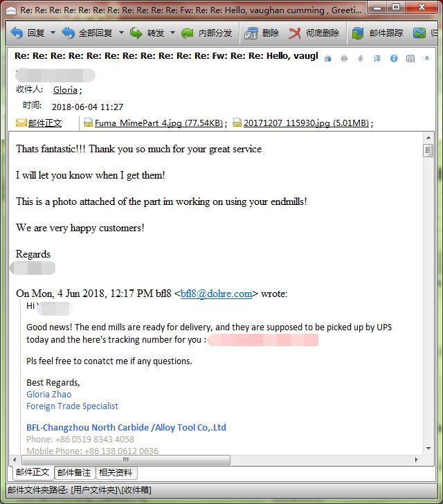Click the 内部分发 internal distribute button

(206, 33)
